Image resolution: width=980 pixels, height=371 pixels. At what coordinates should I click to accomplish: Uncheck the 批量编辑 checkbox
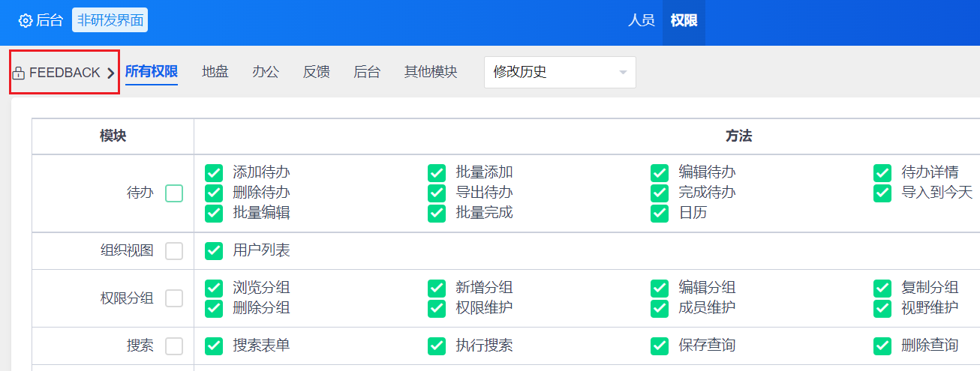[x=214, y=213]
